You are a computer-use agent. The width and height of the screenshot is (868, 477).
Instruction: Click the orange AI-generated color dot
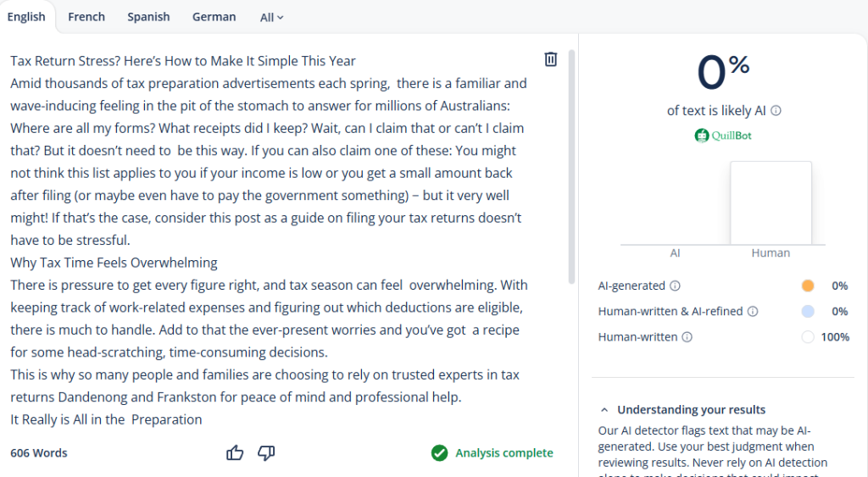pyautogui.click(x=808, y=286)
